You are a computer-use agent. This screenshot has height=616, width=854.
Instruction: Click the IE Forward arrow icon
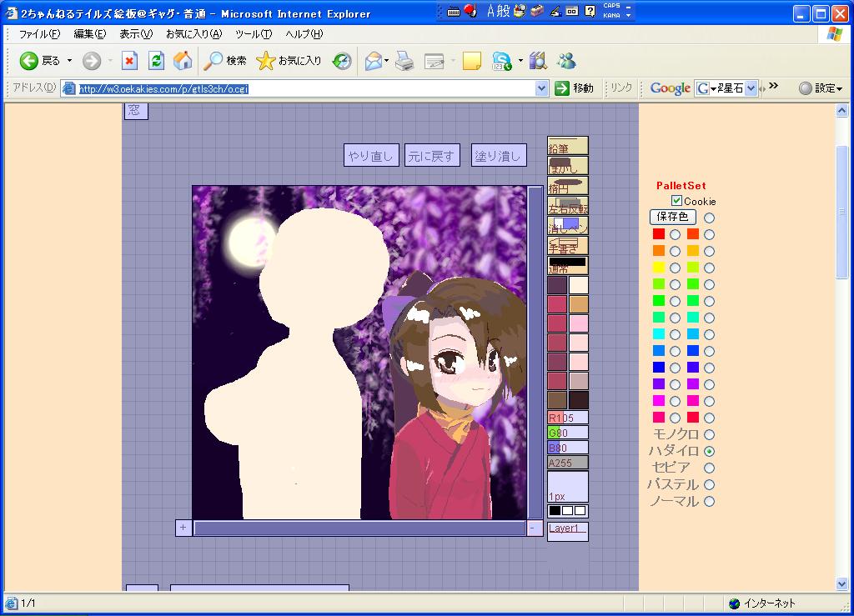(x=92, y=60)
